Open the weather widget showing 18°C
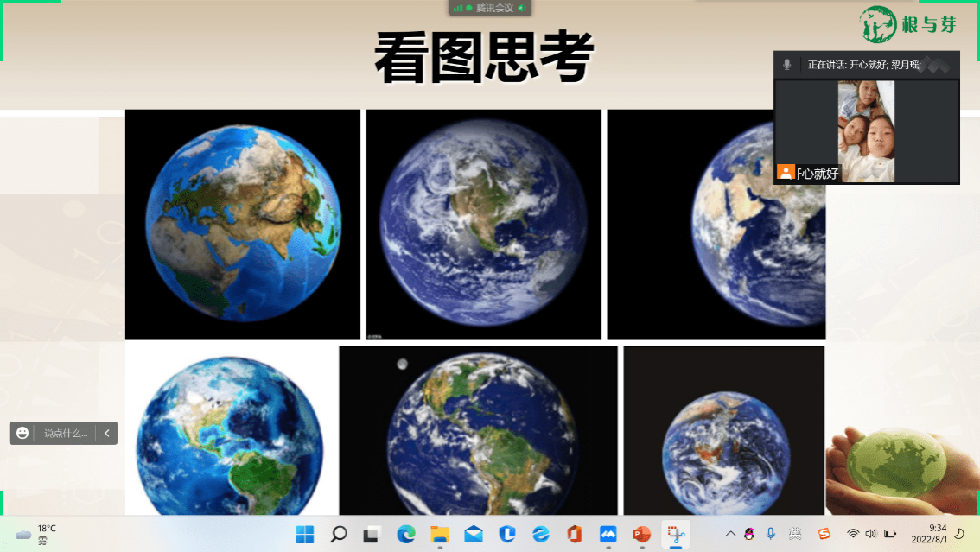This screenshot has height=552, width=980. [x=36, y=535]
